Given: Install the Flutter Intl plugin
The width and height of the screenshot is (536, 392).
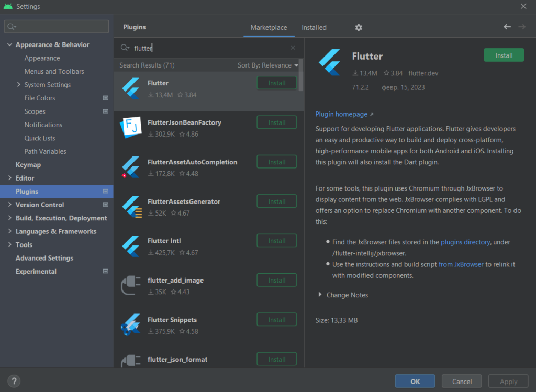Looking at the screenshot, I should [276, 240].
